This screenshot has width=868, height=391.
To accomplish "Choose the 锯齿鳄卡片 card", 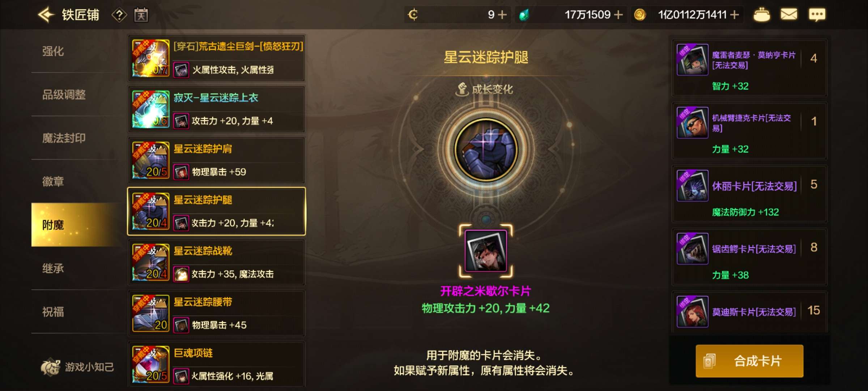I will (749, 257).
